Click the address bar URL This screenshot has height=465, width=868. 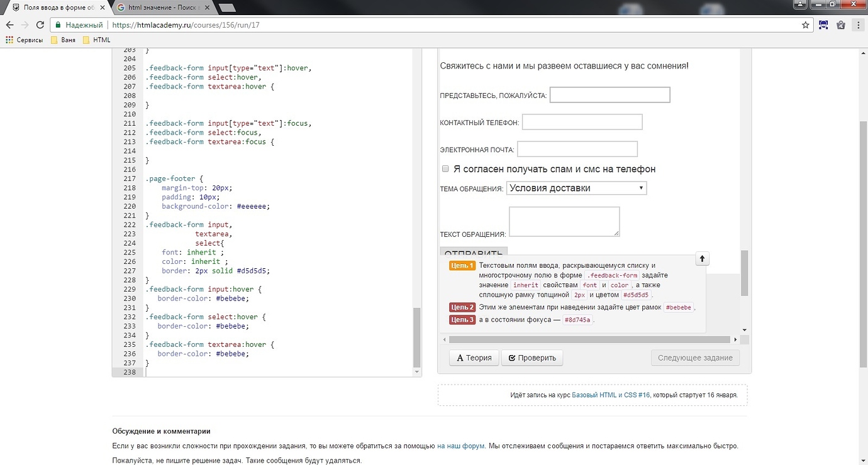pyautogui.click(x=186, y=25)
